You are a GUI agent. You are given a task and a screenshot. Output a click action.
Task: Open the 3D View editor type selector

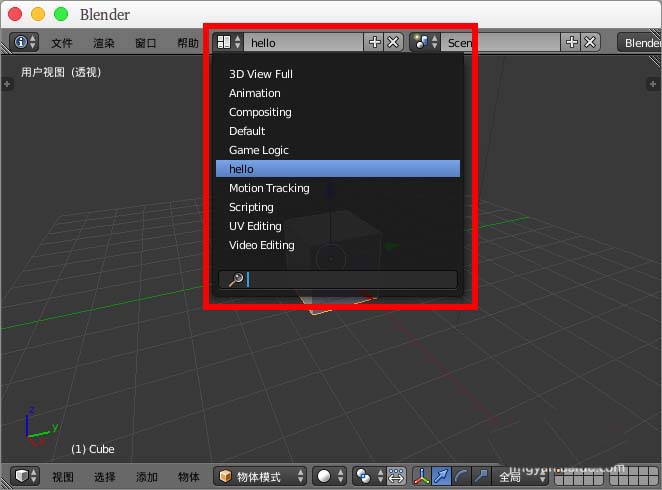point(25,476)
